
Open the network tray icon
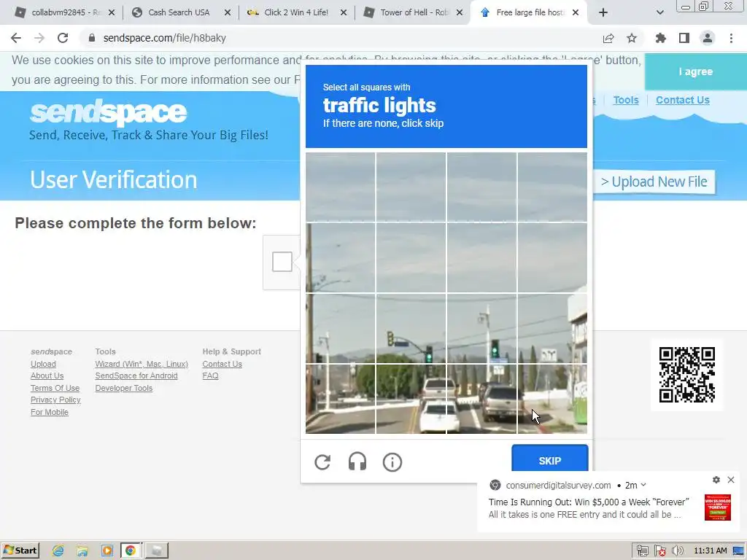click(x=642, y=551)
